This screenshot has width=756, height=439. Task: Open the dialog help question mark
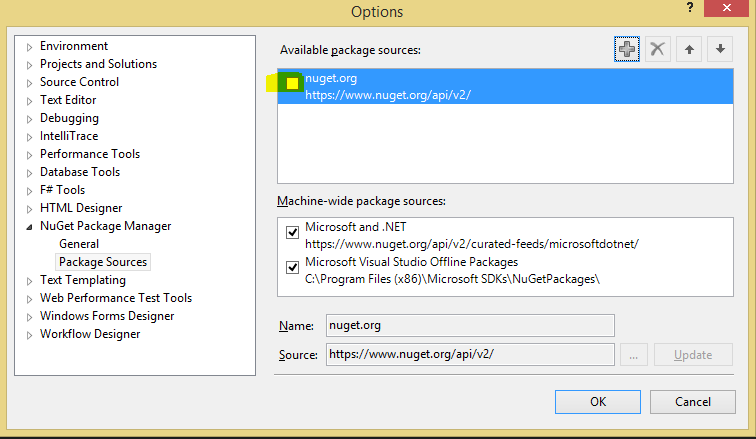(690, 8)
